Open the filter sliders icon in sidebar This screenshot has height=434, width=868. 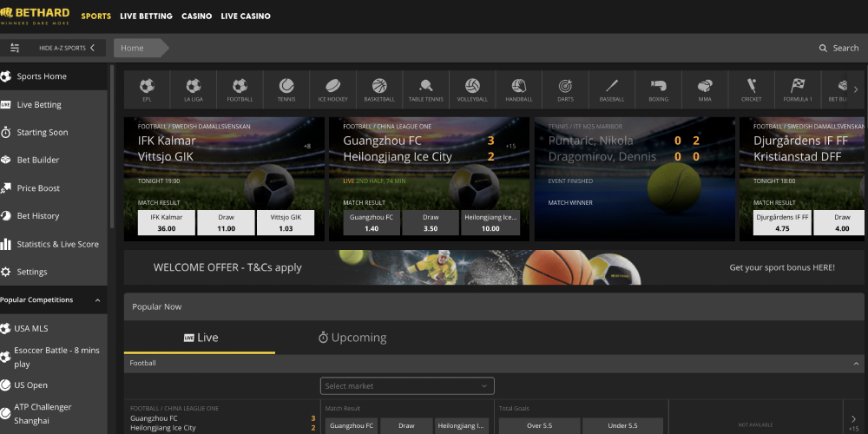click(15, 49)
